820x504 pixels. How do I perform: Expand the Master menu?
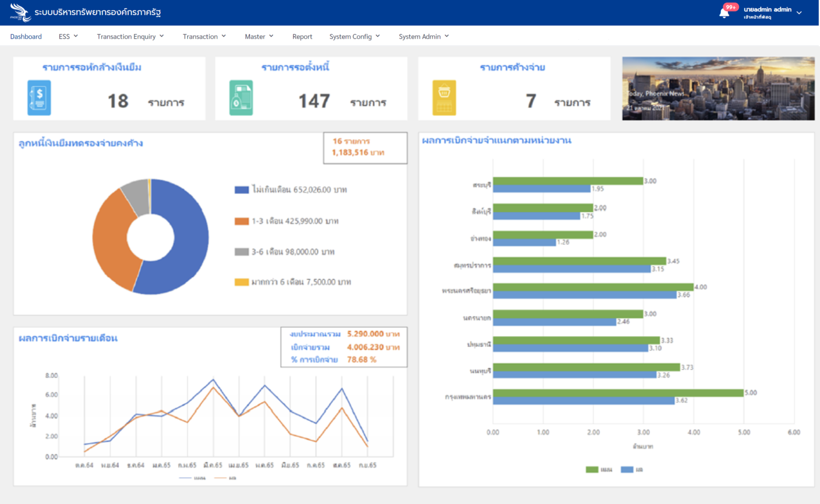[x=259, y=36]
